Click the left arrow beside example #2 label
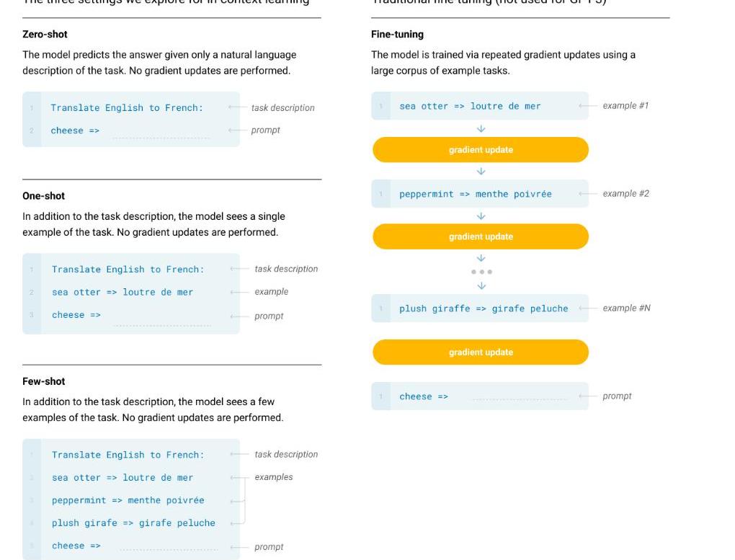This screenshot has width=735, height=560. (588, 194)
